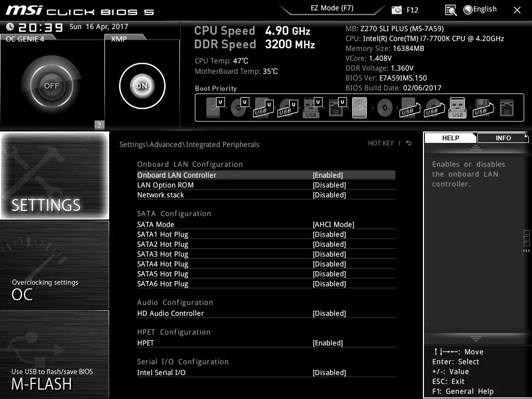Toggle the XMP ON button
Screen dimensions: 532x399
pyautogui.click(x=142, y=86)
